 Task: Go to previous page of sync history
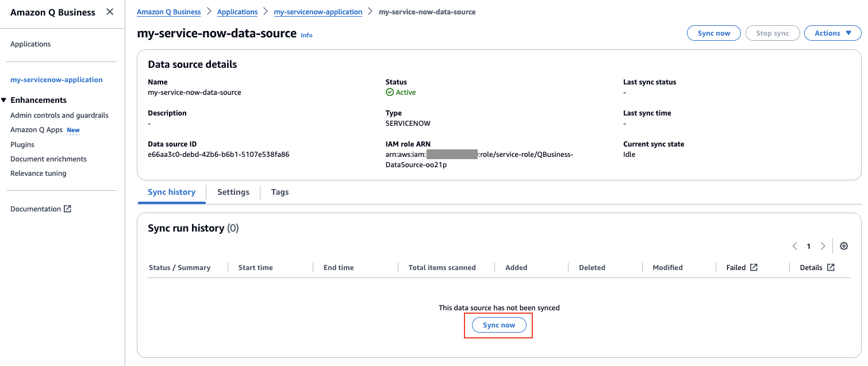point(794,246)
